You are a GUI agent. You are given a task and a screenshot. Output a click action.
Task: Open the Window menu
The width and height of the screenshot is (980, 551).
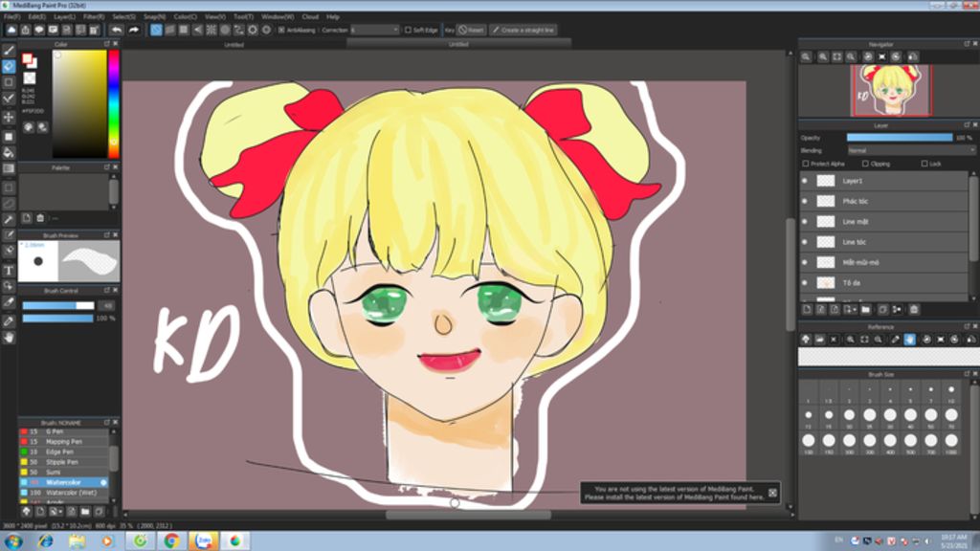coord(278,17)
